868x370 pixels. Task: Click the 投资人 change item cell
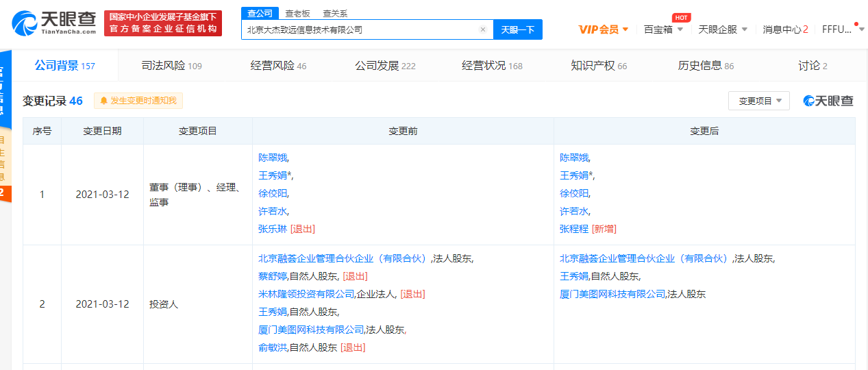pos(198,304)
